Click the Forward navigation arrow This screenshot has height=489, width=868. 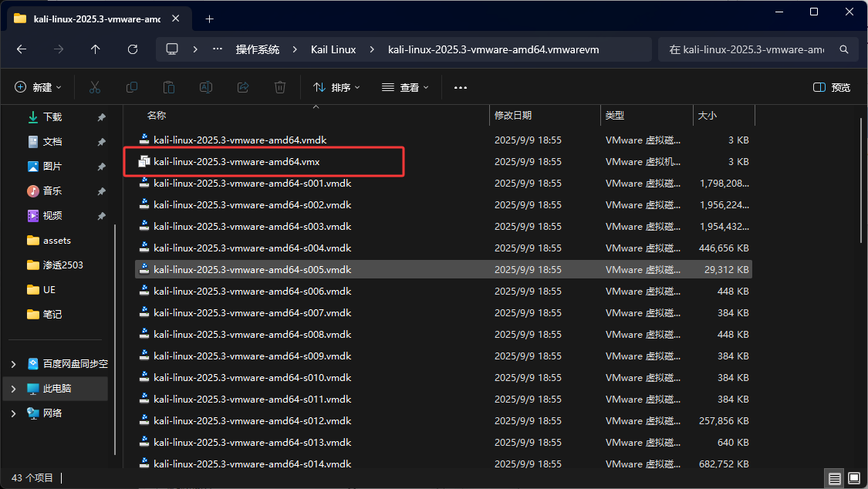click(x=59, y=49)
